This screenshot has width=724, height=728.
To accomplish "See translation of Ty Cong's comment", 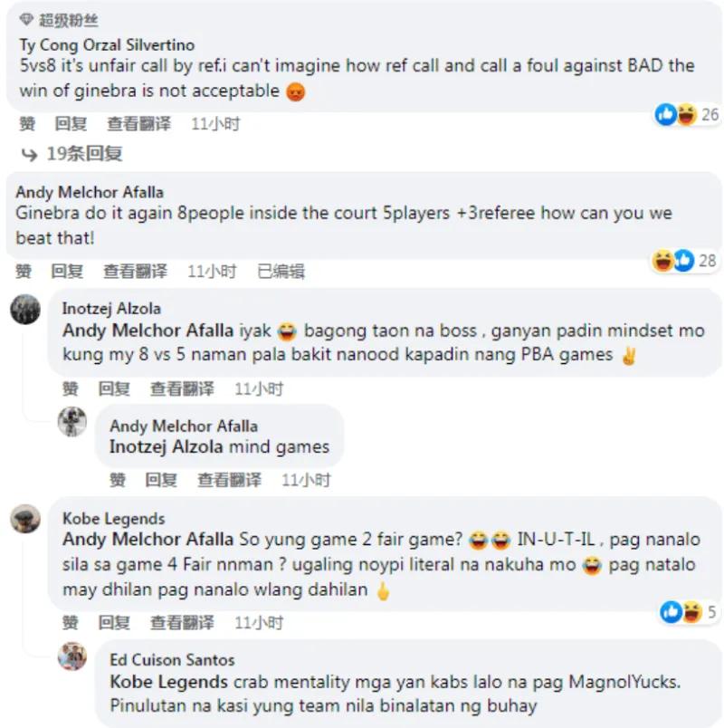I will click(x=138, y=124).
